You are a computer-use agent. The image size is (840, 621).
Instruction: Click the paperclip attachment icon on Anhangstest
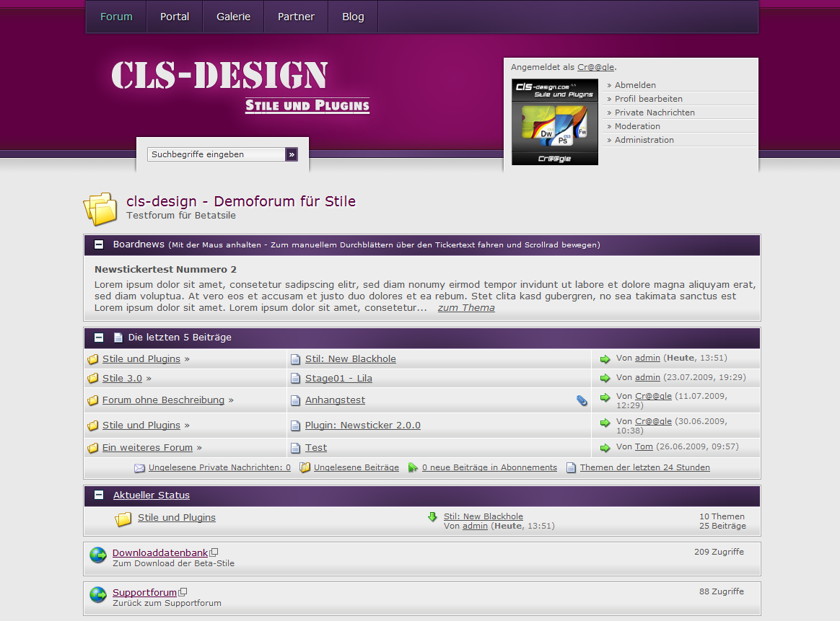(x=582, y=400)
